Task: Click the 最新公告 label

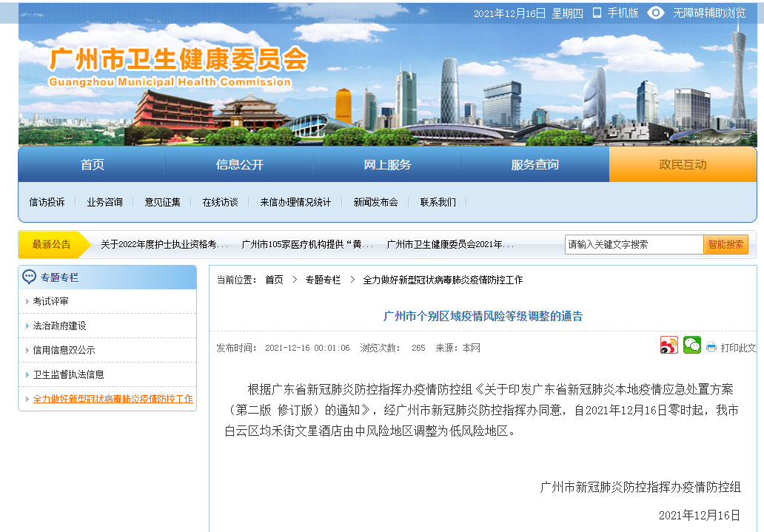Action: coord(52,245)
